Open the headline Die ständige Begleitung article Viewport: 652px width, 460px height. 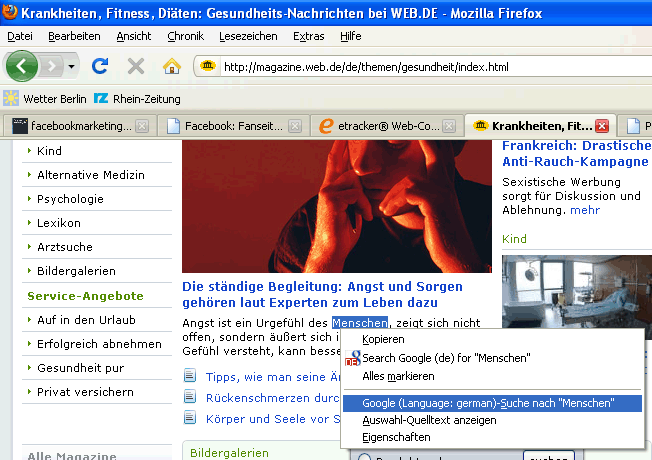click(322, 294)
